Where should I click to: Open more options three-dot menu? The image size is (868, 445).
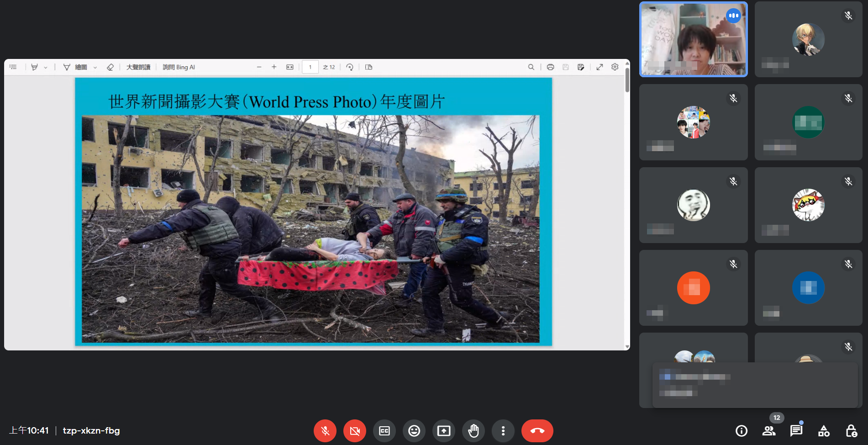503,431
